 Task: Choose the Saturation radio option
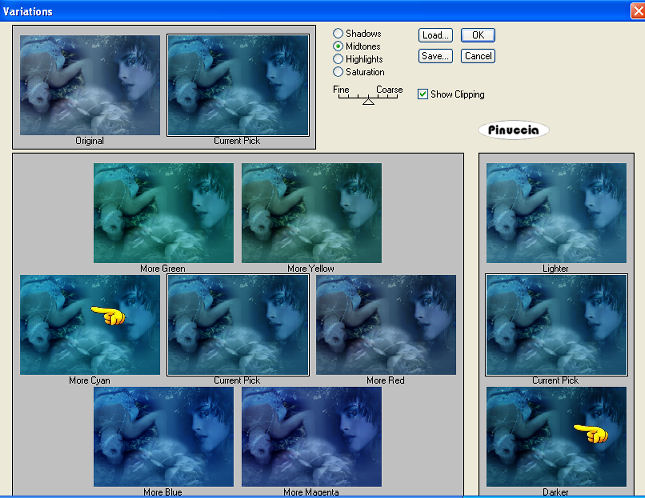(x=338, y=72)
